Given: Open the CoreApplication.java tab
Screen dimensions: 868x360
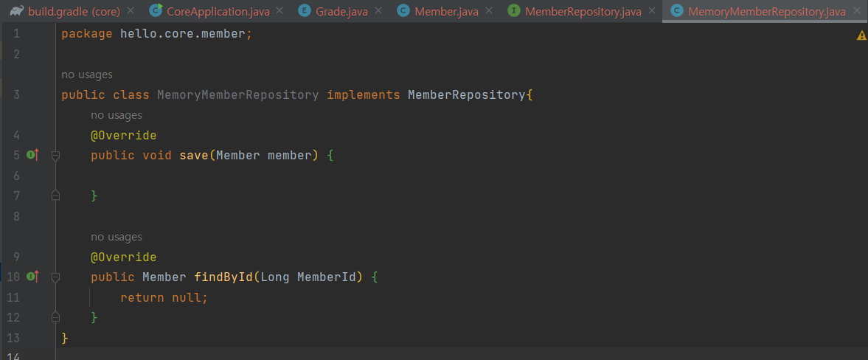Looking at the screenshot, I should tap(217, 11).
